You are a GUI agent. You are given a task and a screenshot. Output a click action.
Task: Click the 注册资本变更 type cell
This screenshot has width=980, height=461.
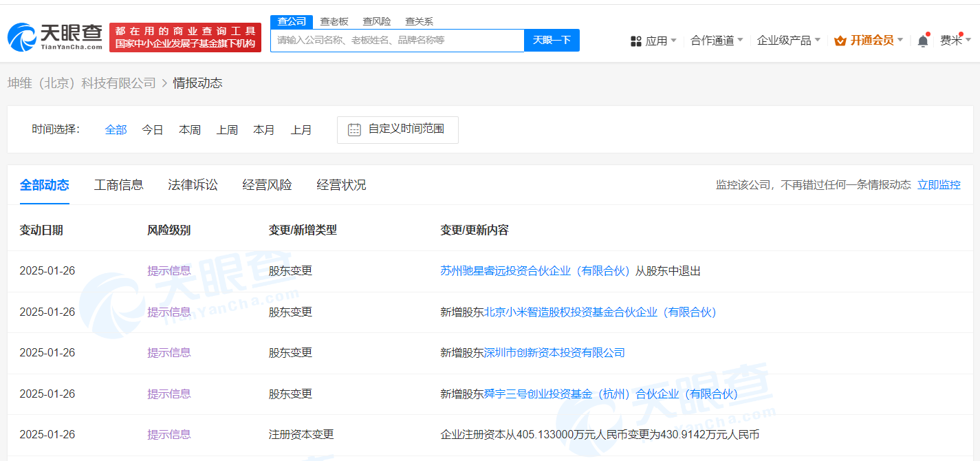click(301, 434)
